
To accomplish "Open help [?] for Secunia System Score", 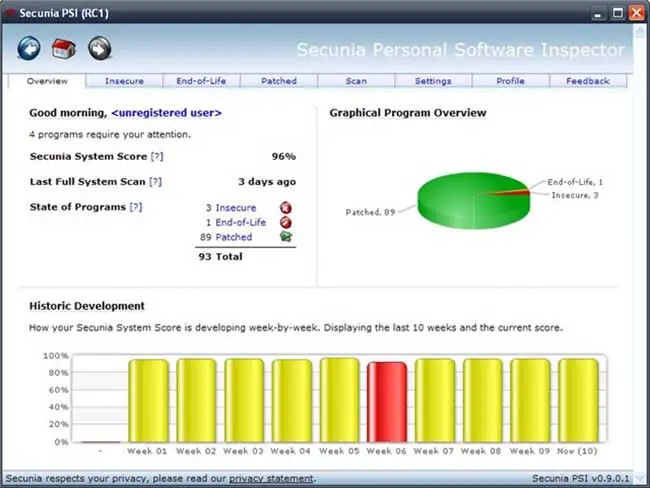I will click(157, 156).
